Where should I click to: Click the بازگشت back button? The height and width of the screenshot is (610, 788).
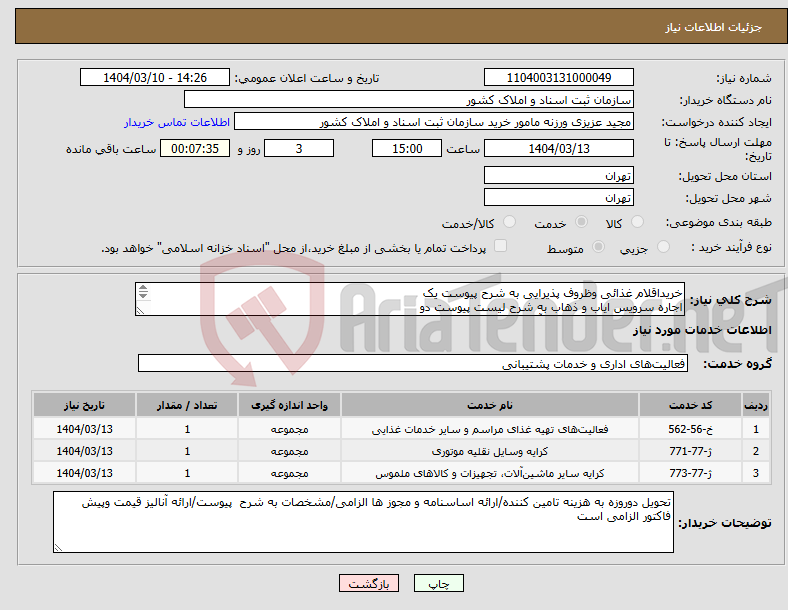tap(369, 583)
